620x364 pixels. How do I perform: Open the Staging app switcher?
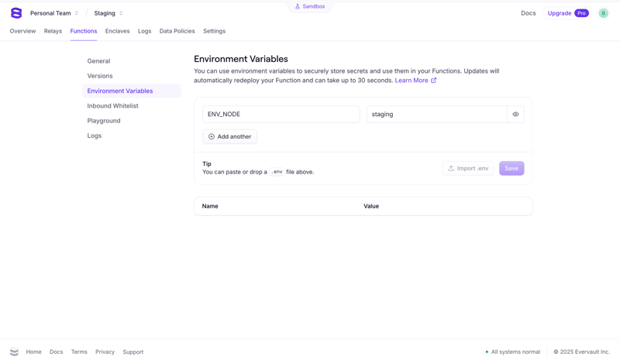coord(108,13)
